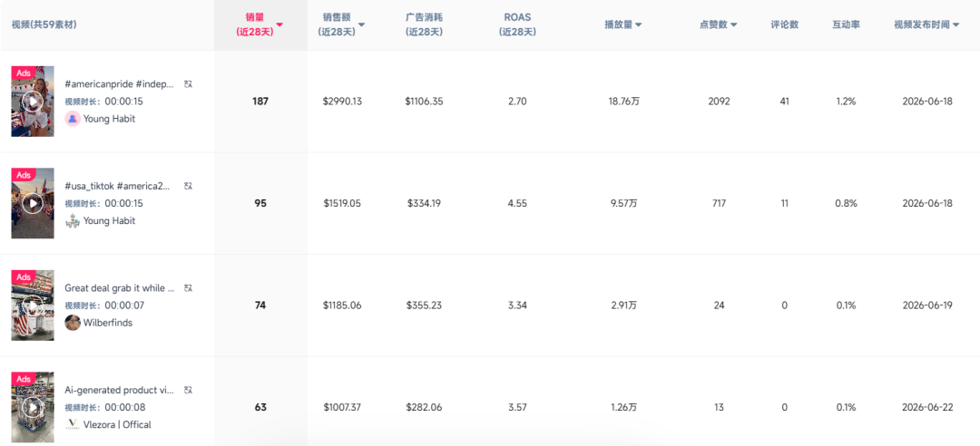Select the play count 2.91万
The image size is (980, 446).
point(623,305)
